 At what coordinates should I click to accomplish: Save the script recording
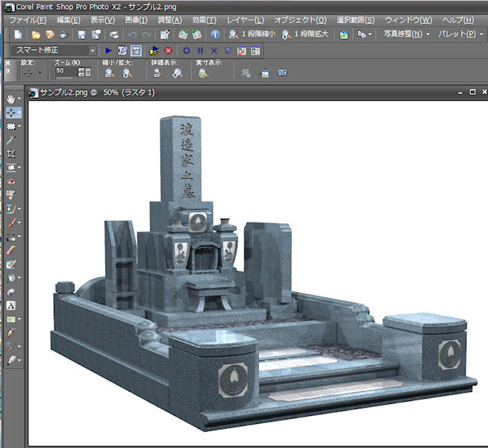tap(228, 51)
